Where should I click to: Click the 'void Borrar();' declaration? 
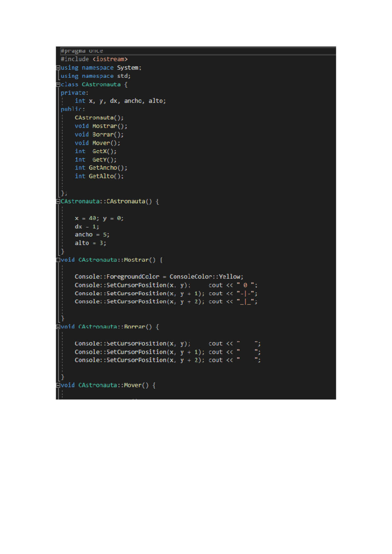[99, 135]
